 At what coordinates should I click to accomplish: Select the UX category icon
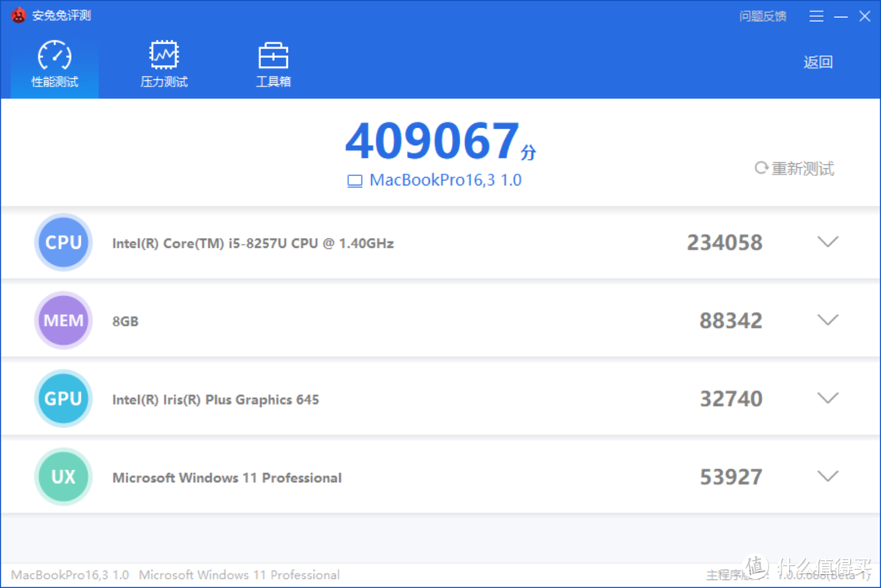[63, 476]
